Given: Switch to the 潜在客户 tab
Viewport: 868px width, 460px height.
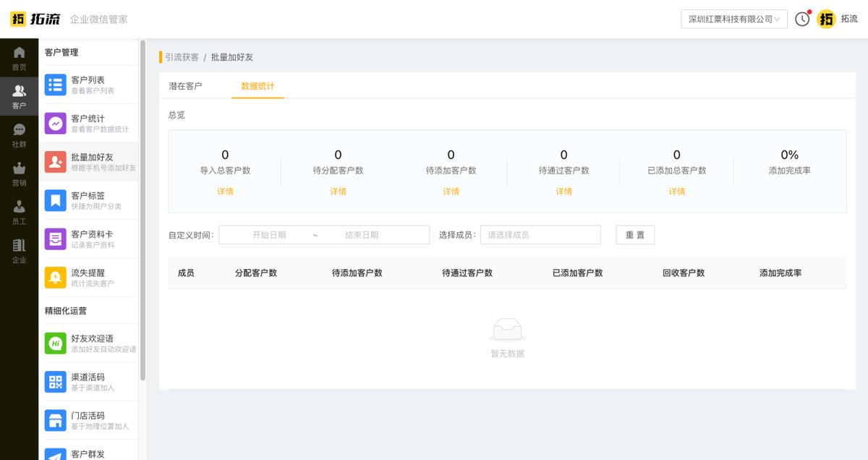Looking at the screenshot, I should [187, 85].
